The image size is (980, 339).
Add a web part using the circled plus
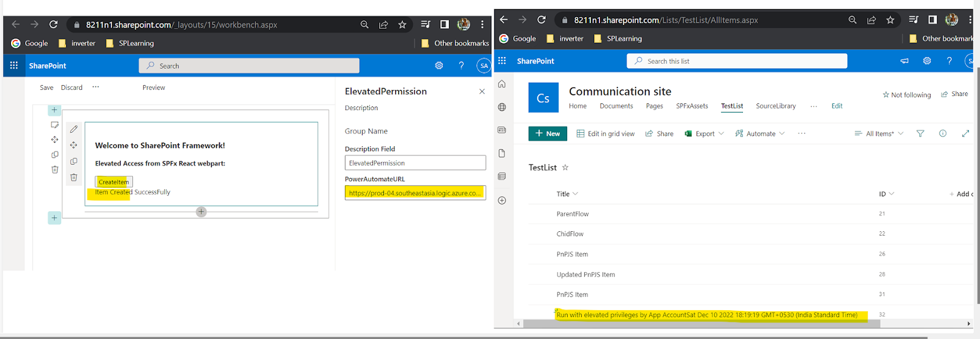pos(201,212)
